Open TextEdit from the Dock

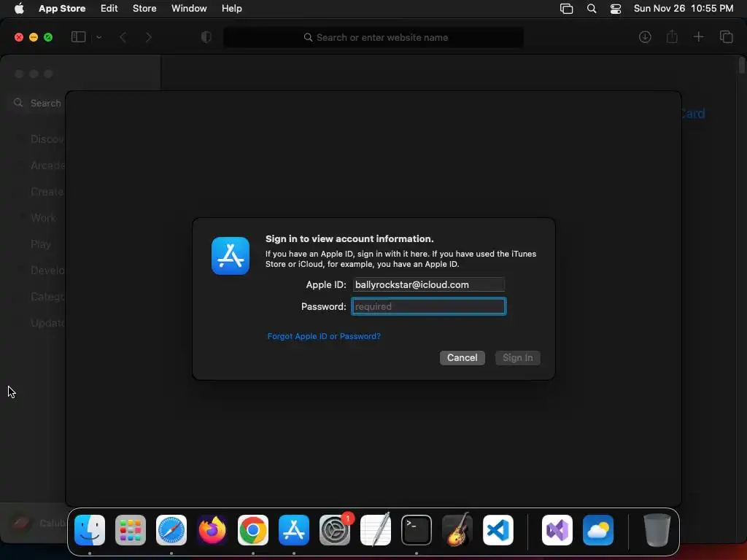point(376,530)
